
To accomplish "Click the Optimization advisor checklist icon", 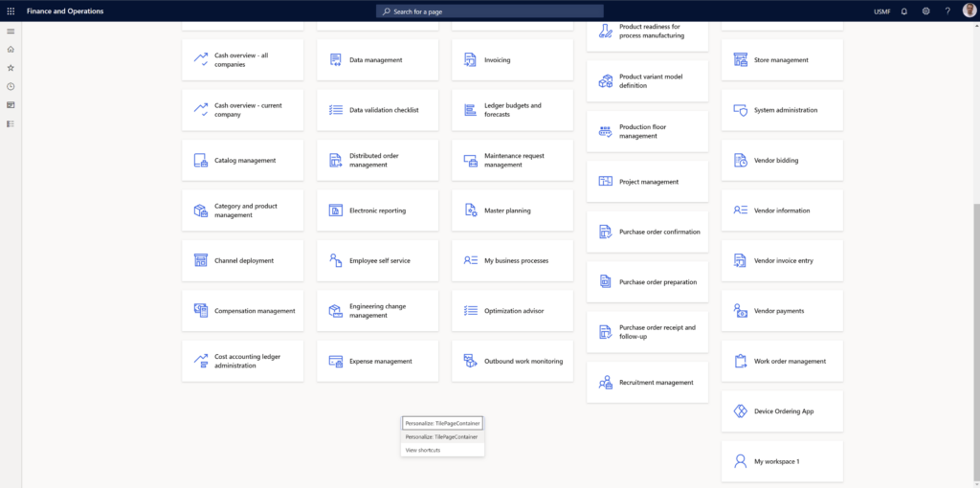I will [471, 311].
